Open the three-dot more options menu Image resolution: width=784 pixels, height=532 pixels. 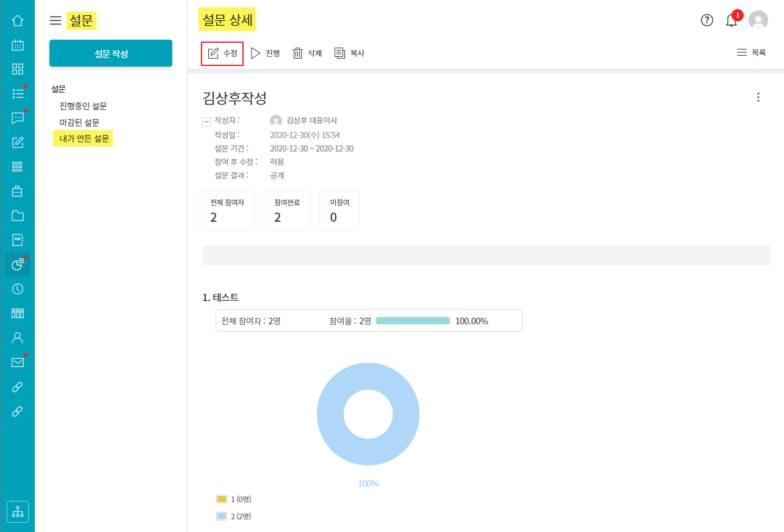(758, 97)
